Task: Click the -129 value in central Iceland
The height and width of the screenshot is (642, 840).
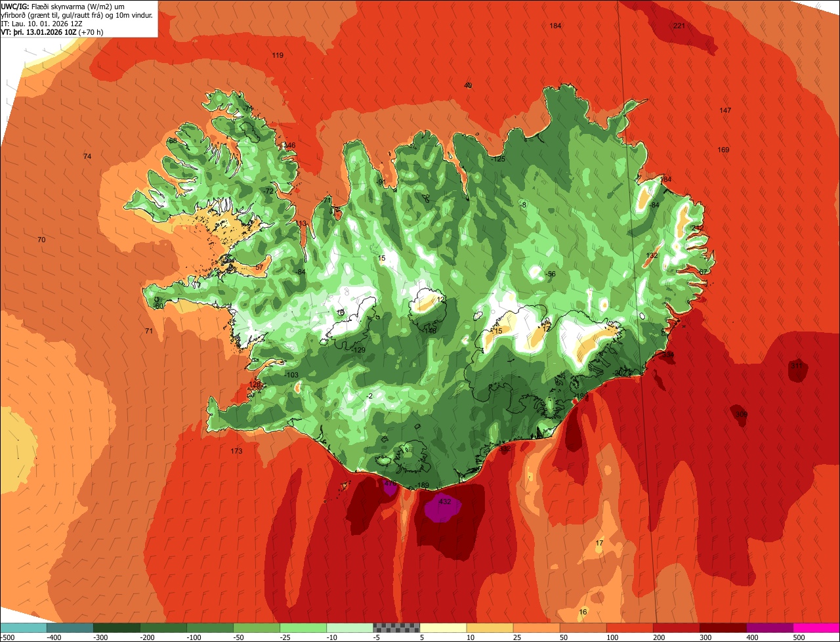Action: tap(358, 350)
